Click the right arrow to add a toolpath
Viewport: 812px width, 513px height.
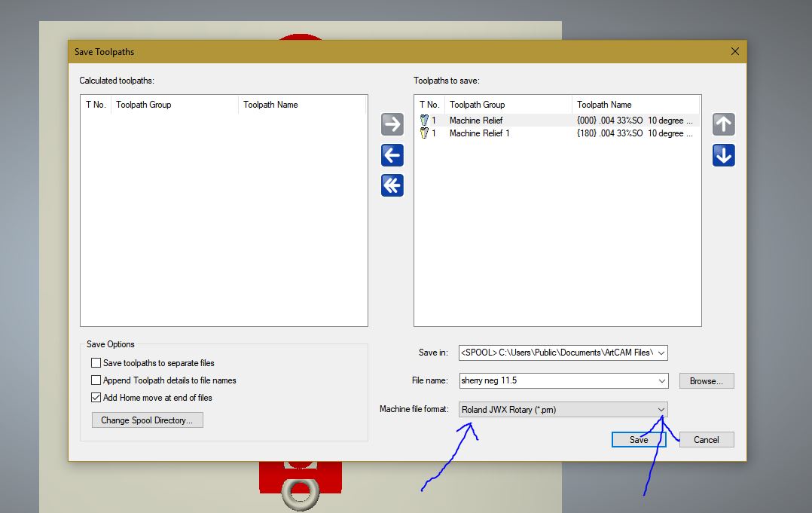[392, 124]
